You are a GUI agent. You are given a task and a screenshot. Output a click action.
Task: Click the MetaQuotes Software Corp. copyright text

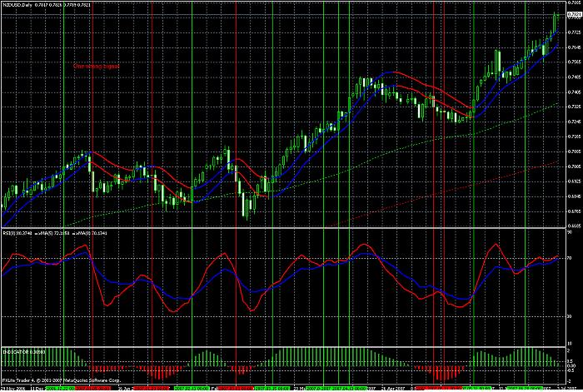pyautogui.click(x=62, y=380)
